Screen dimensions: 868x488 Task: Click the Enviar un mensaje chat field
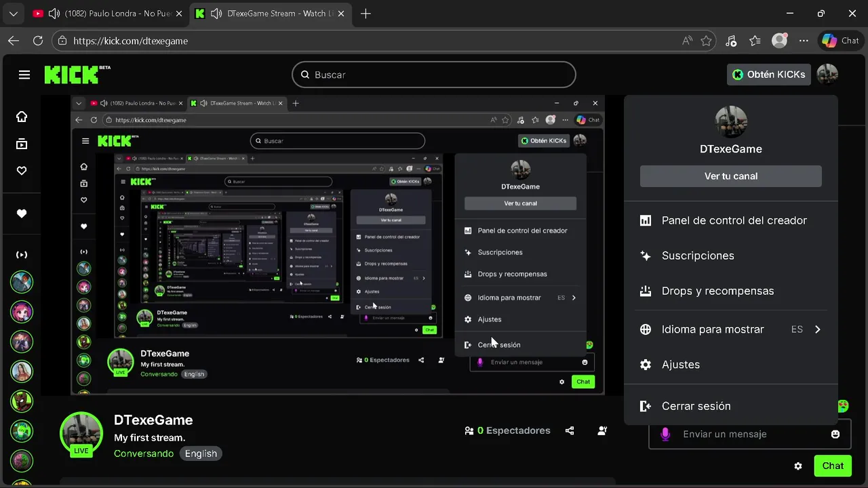coord(749,434)
